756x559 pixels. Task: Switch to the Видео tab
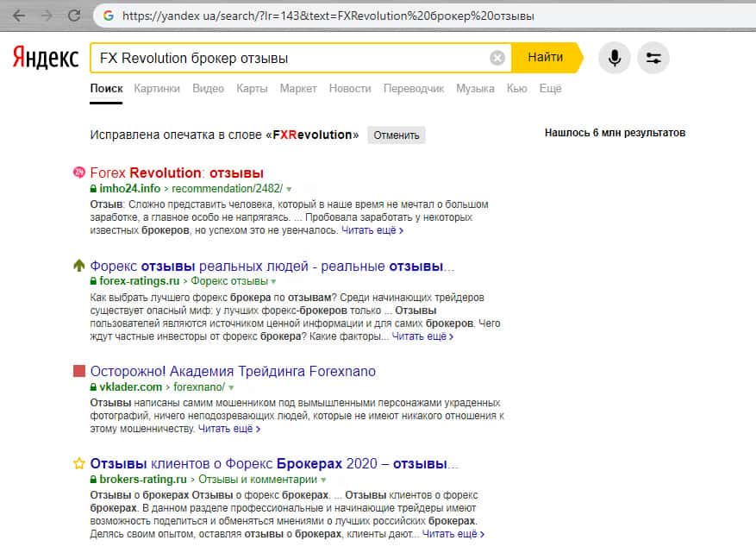coord(209,89)
